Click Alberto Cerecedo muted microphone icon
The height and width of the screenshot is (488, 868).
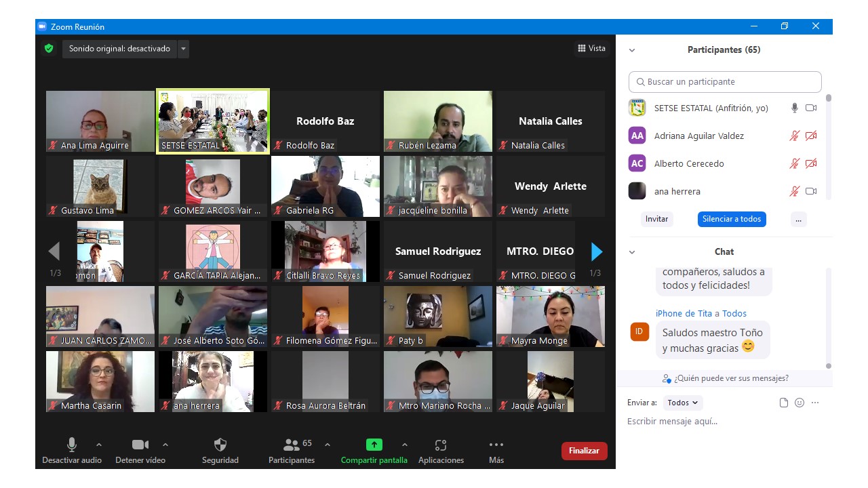795,163
